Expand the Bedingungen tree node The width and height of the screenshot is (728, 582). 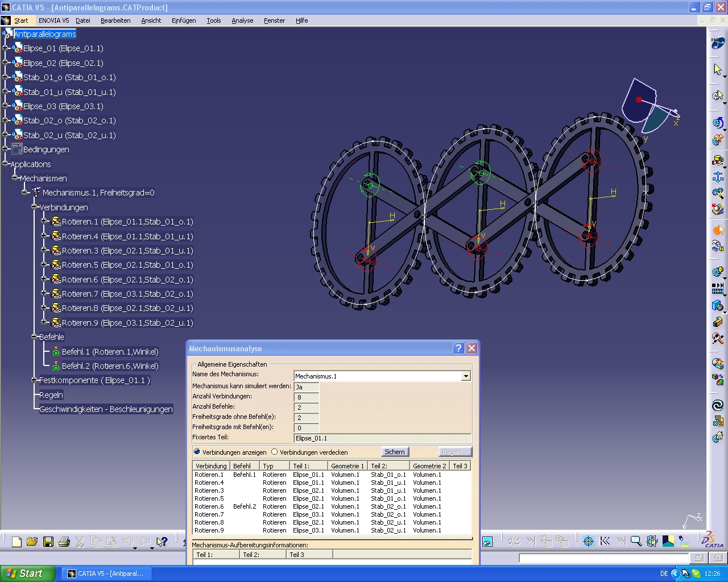pyautogui.click(x=5, y=149)
